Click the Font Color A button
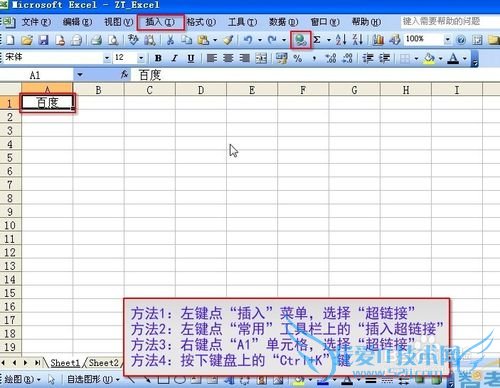This screenshot has height=388, width=500. (453, 59)
